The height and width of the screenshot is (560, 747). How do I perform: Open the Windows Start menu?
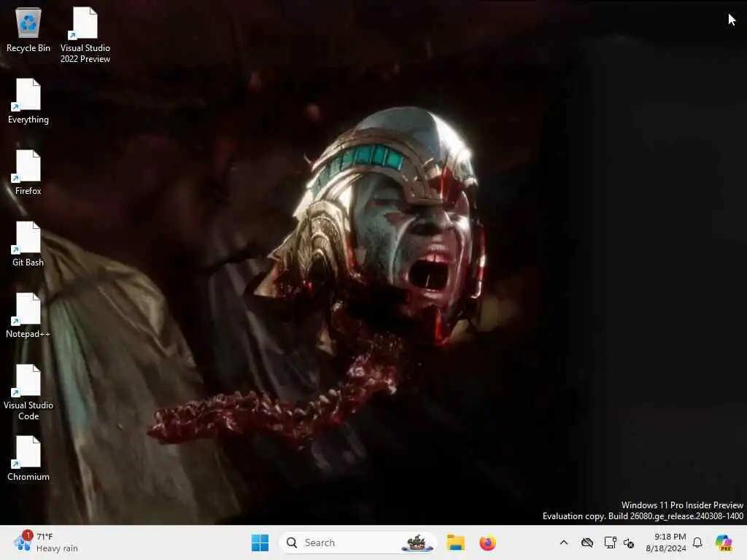tap(260, 542)
